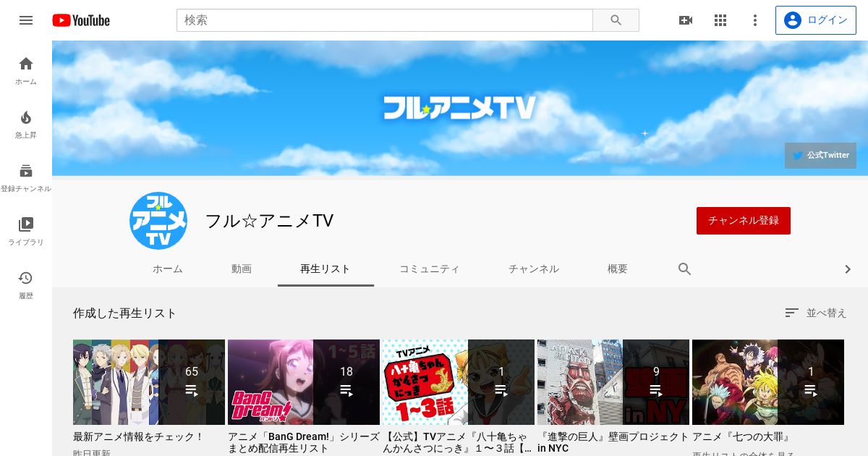Go to the YouTube logo home
The image size is (868, 456).
pyautogui.click(x=81, y=20)
